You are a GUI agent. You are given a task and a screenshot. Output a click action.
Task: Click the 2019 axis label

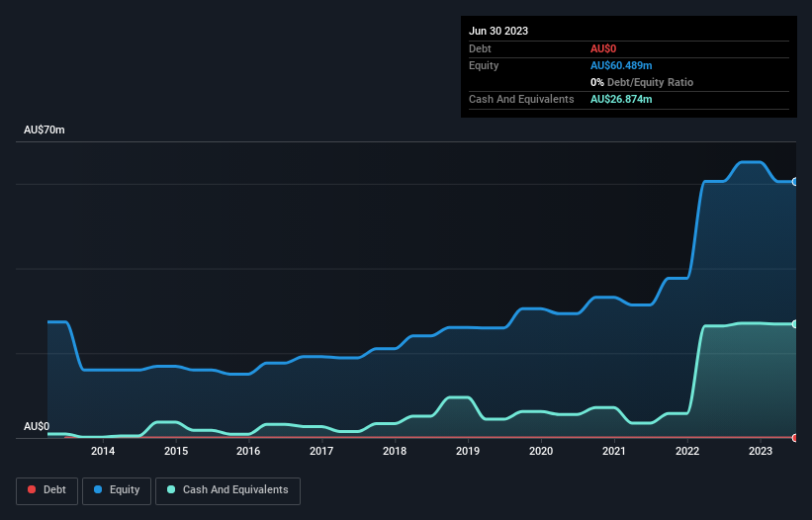tap(468, 451)
